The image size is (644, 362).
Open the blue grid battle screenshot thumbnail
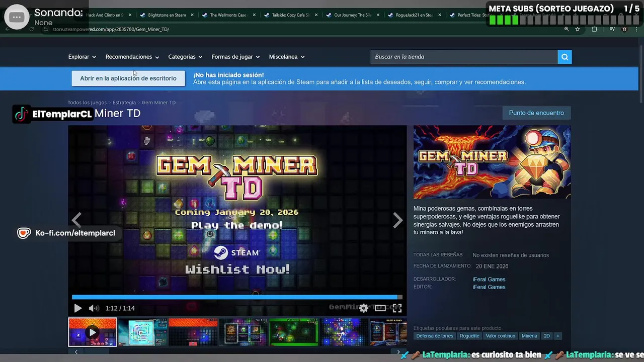[344, 332]
